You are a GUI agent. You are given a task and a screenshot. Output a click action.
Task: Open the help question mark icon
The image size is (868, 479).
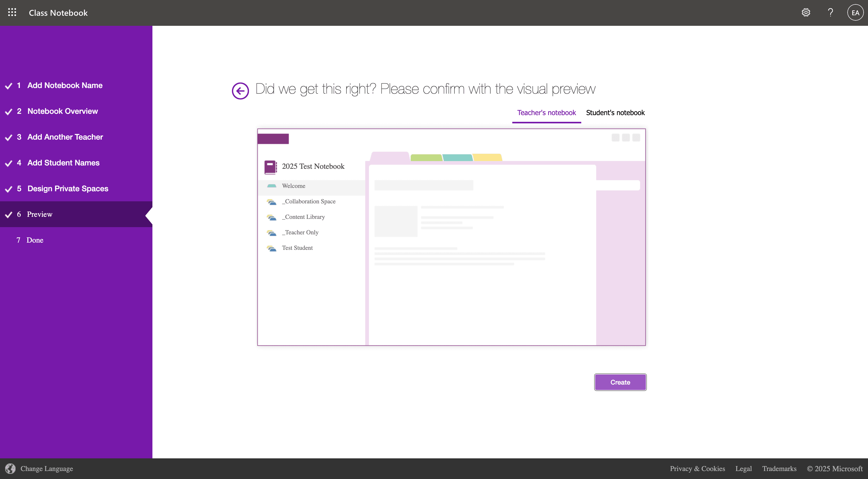[x=831, y=12]
